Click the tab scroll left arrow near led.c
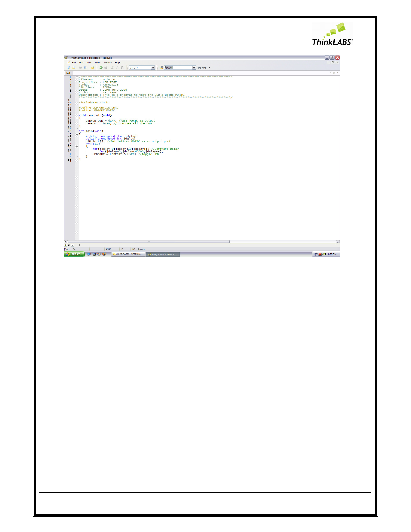411x532 pixels. pyautogui.click(x=331, y=73)
